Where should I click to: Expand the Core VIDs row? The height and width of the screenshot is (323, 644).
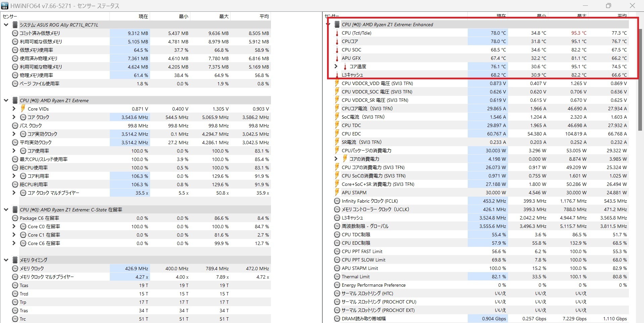click(x=14, y=109)
